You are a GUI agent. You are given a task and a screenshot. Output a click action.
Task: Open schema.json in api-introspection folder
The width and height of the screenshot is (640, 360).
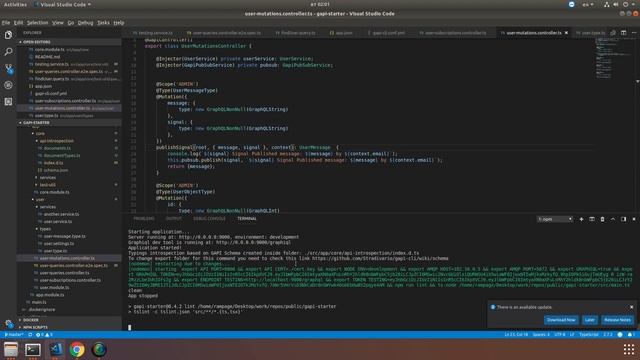56,170
